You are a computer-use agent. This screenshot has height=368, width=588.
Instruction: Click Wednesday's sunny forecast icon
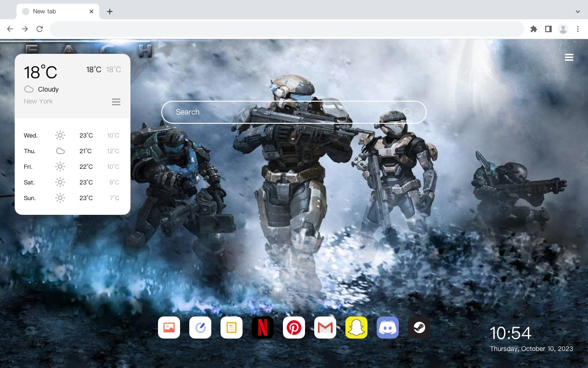pos(60,135)
